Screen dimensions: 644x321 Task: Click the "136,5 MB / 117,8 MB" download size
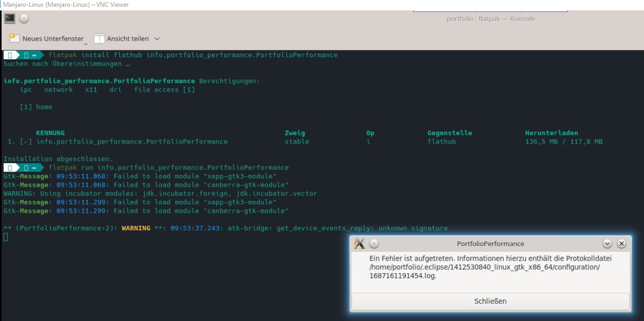[x=564, y=142]
